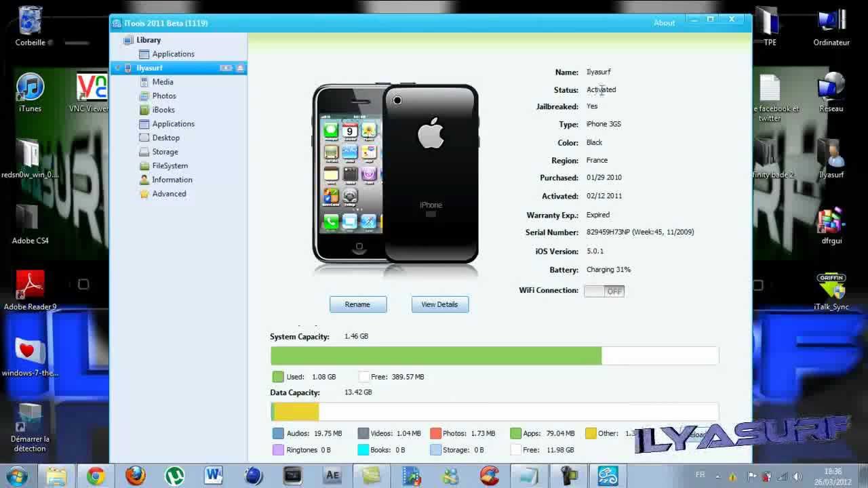Open Ordinateur desktop icon
Screen dimensions: 868x488
coord(831,26)
